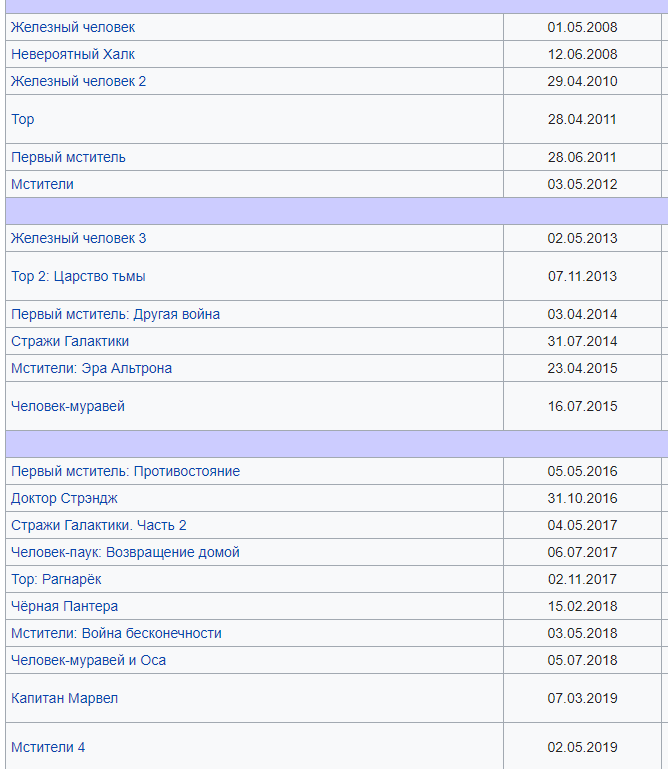The height and width of the screenshot is (769, 668).
Task: Follow the Тор film link
Action: [23, 119]
